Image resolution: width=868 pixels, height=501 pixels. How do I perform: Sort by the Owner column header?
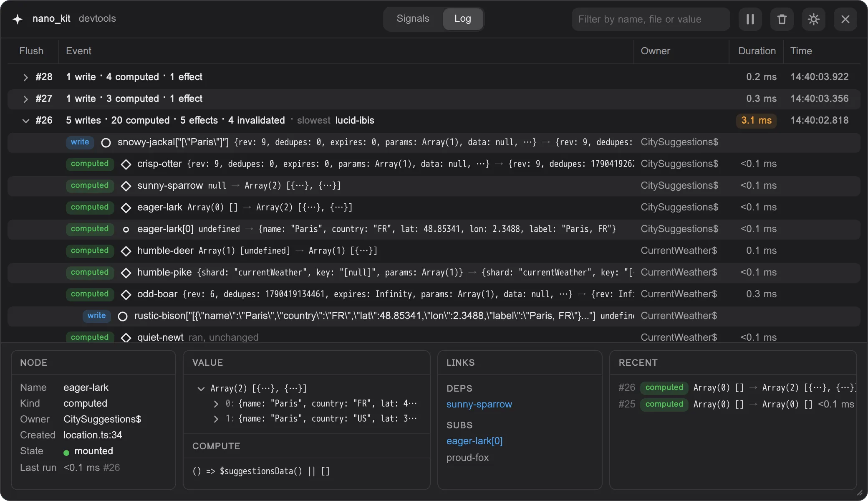(x=655, y=51)
